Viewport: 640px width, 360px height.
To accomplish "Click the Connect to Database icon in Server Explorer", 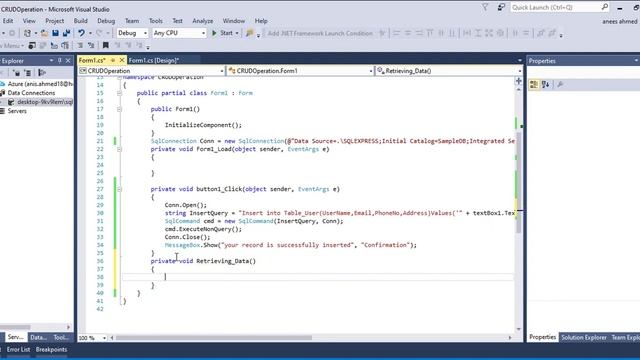I will [17, 73].
